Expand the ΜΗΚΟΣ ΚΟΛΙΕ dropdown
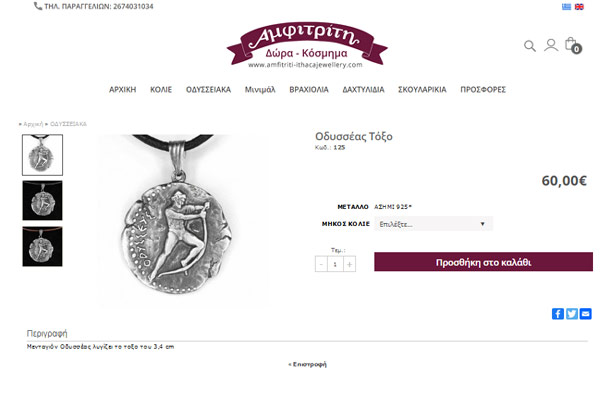610x404 pixels. 433,224
